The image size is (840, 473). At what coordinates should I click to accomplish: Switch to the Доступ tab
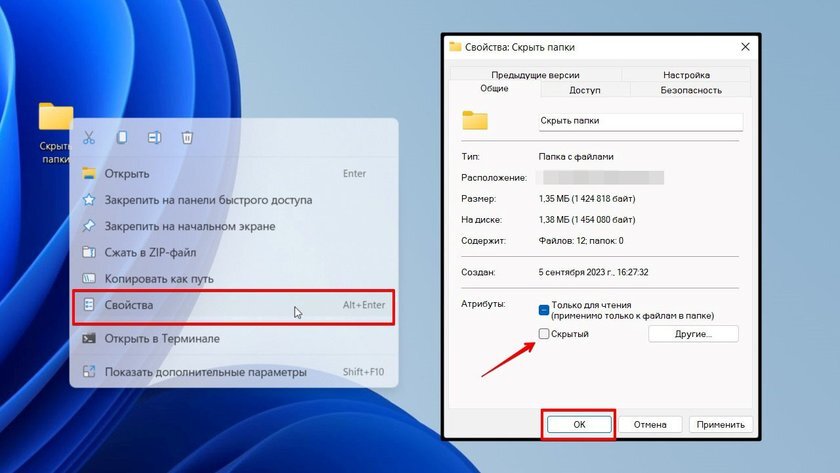click(584, 90)
